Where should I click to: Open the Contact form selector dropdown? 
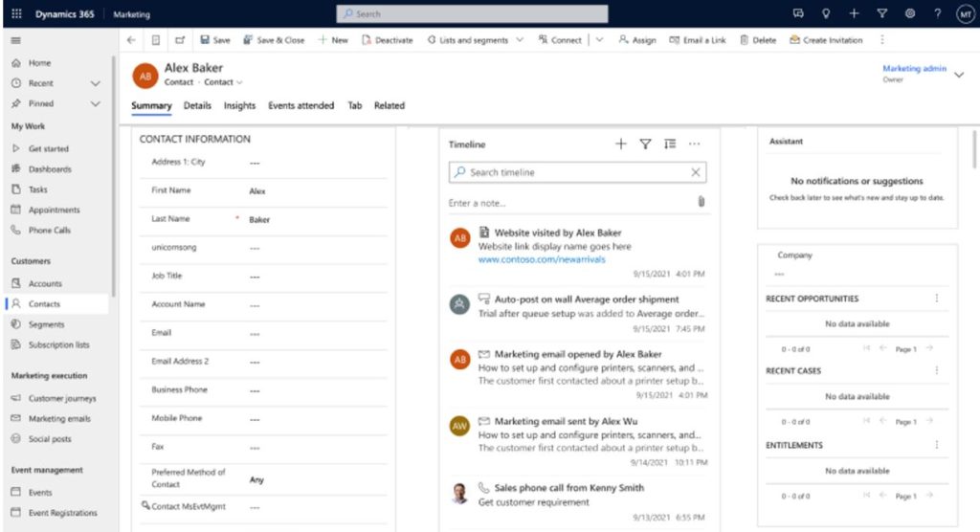223,82
